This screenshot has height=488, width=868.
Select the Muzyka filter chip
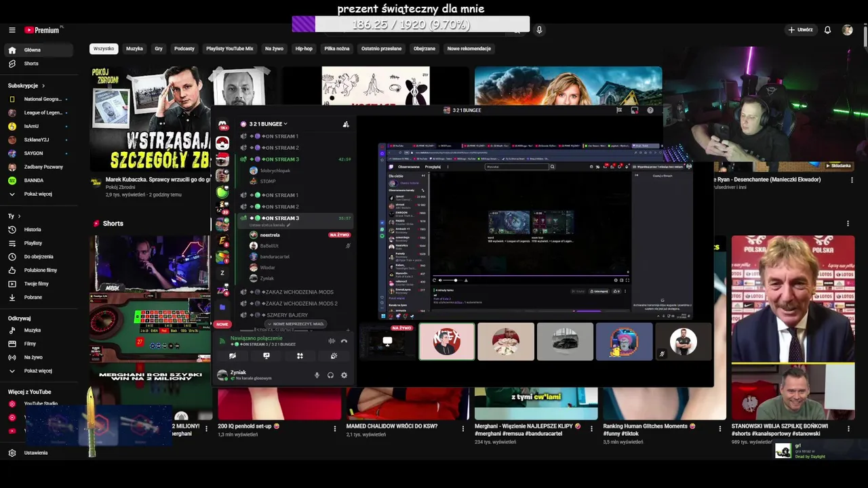(134, 49)
